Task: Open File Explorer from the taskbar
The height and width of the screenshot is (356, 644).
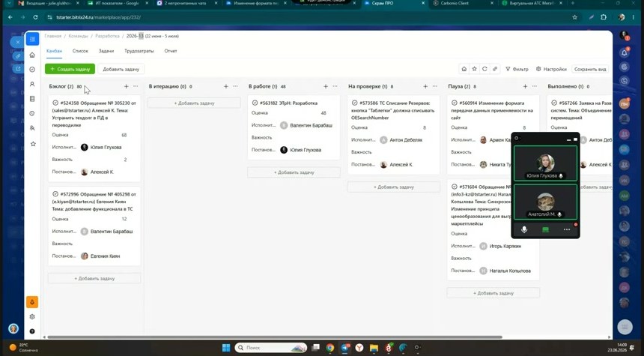Action: pyautogui.click(x=374, y=348)
